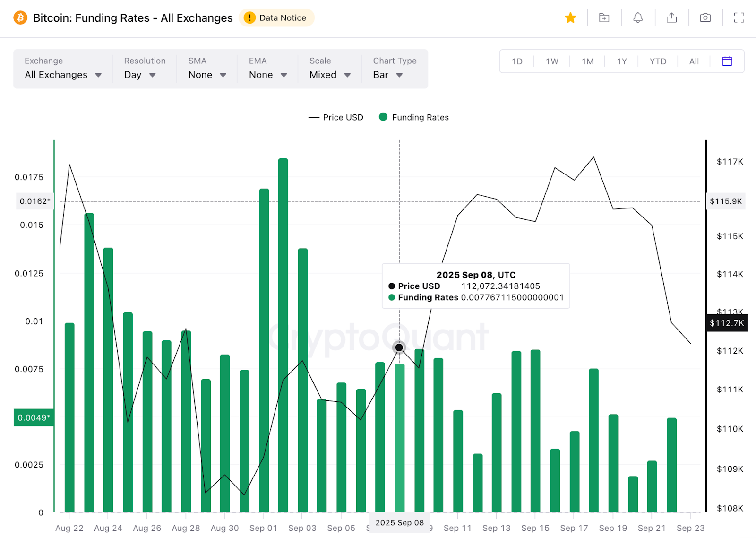Click the tallest bar at Sep 02

point(283,335)
